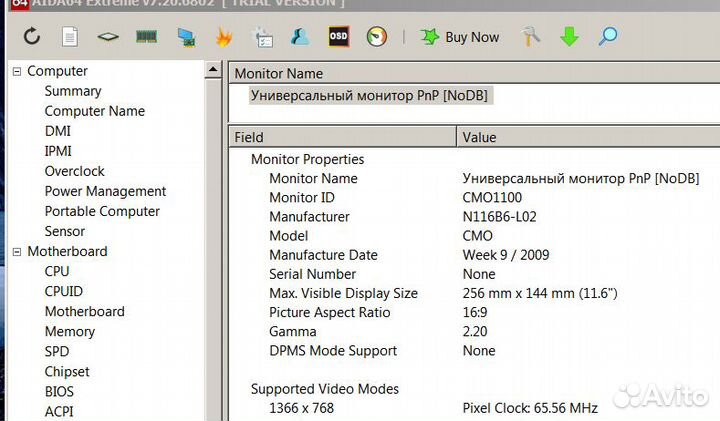
Task: Open the Summary tree item
Action: (x=73, y=91)
